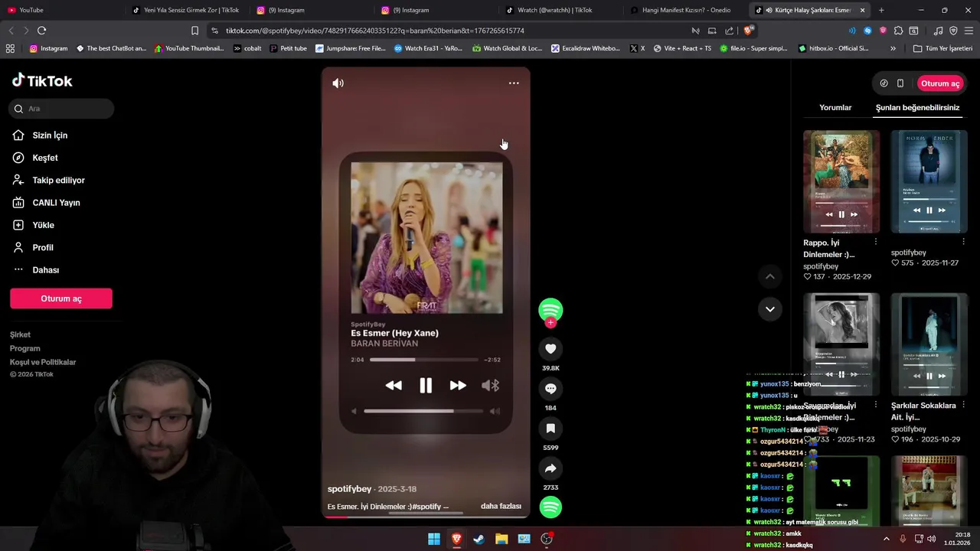Viewport: 980px width, 551px height.
Task: Open the three-dot video options menu
Action: tap(514, 83)
